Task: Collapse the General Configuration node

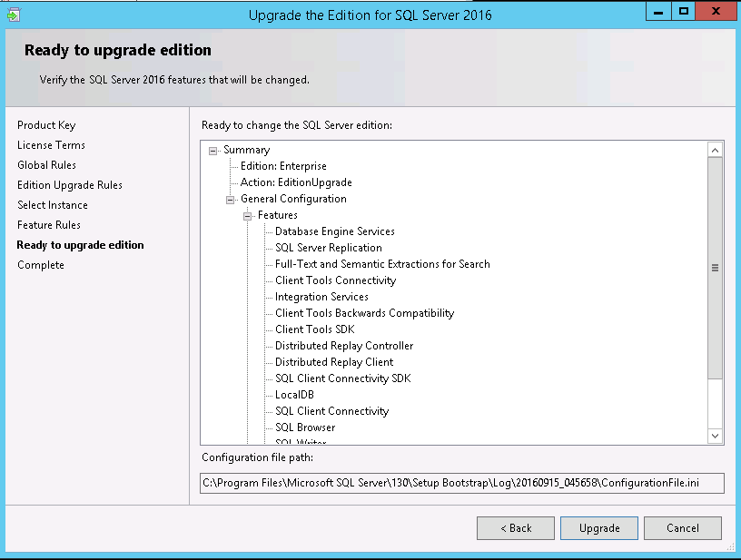Action: [x=230, y=200]
